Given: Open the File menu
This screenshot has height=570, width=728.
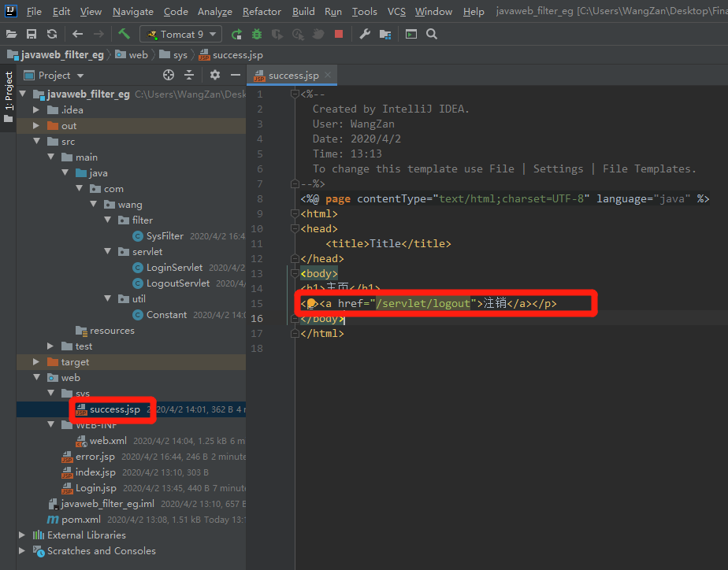Looking at the screenshot, I should tap(34, 12).
